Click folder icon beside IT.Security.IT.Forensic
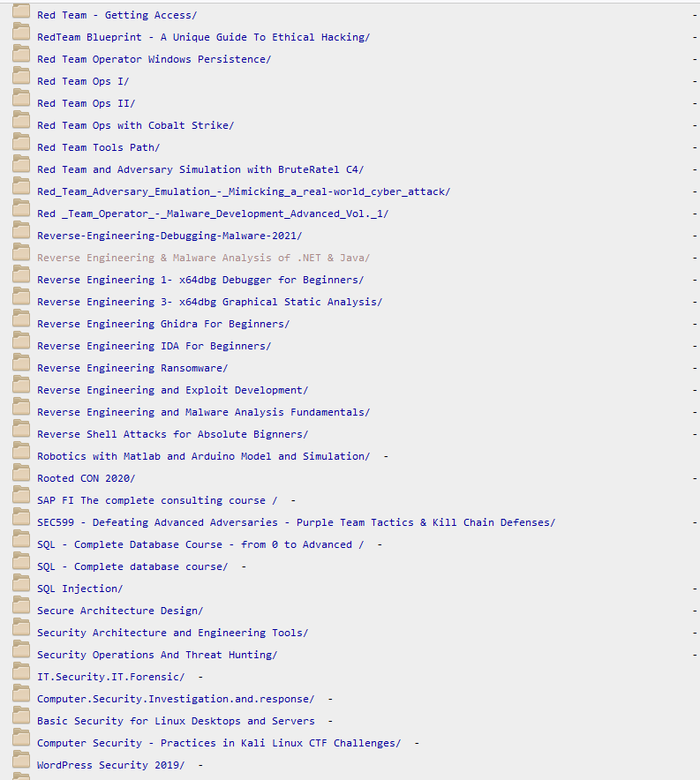 [x=21, y=671]
